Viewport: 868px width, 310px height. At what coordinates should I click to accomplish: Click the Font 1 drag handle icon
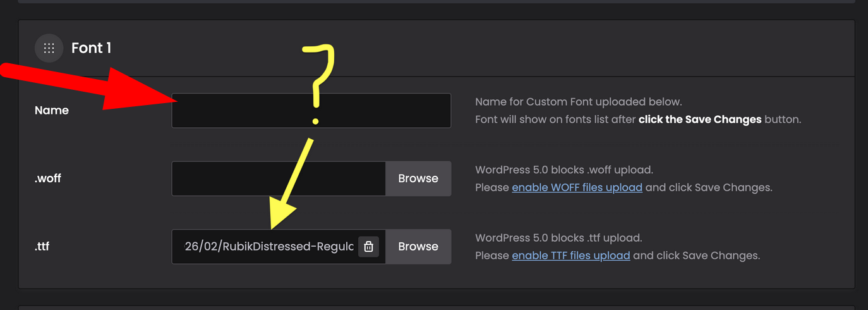click(x=49, y=48)
